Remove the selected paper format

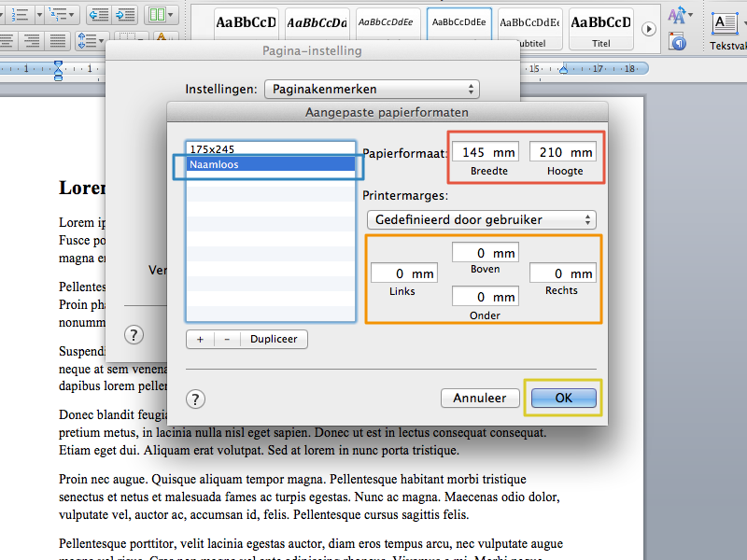(x=227, y=339)
